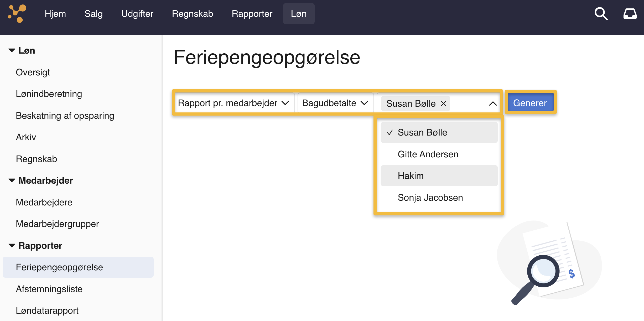Viewport: 644px width, 321px height.
Task: Click the search magnifier icon
Action: 601,14
